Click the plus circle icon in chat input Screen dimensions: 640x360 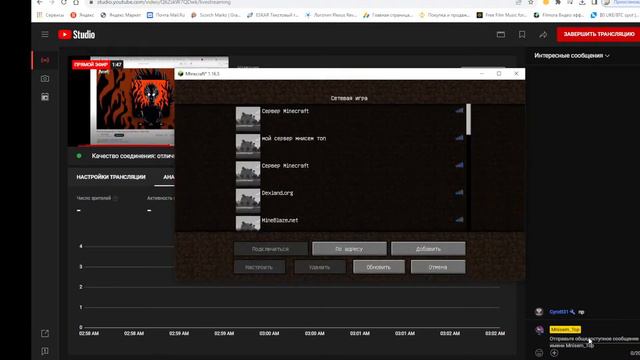554,353
